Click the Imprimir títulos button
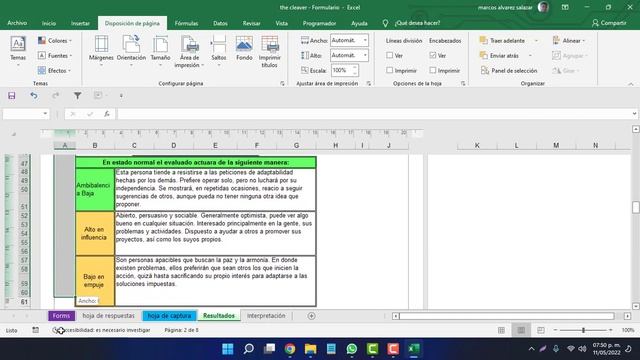The image size is (640, 360). (x=269, y=51)
